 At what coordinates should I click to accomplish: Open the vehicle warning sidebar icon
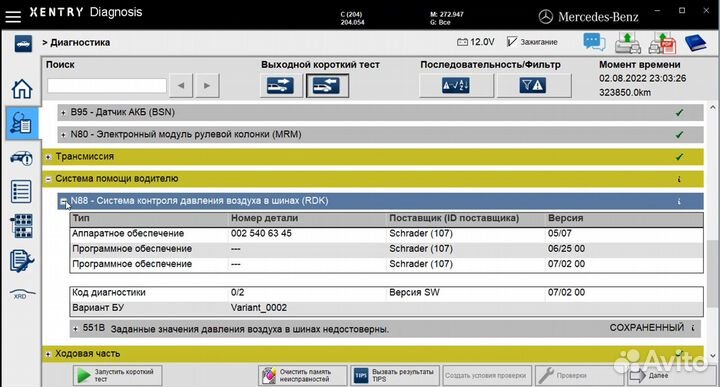tap(22, 157)
